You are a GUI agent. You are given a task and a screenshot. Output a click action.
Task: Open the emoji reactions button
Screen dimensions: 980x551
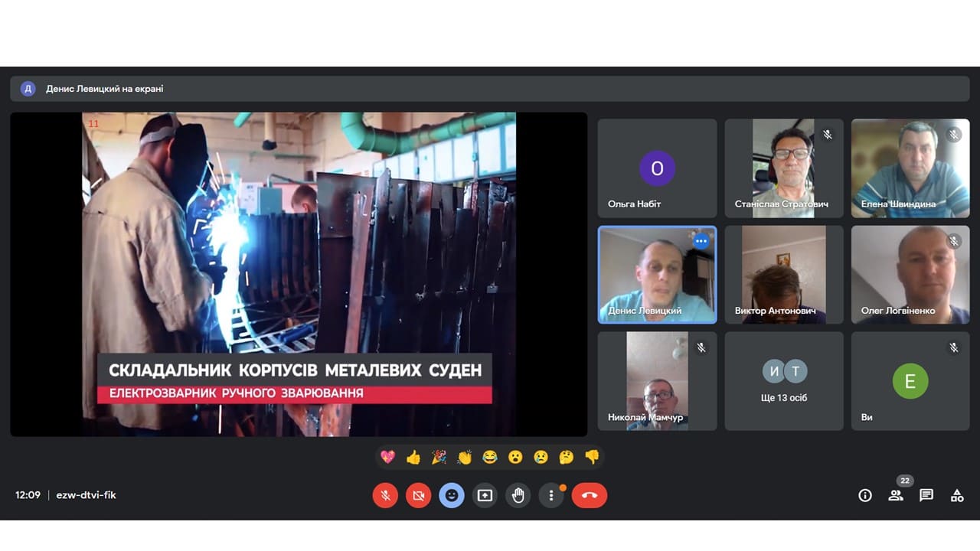pos(452,495)
